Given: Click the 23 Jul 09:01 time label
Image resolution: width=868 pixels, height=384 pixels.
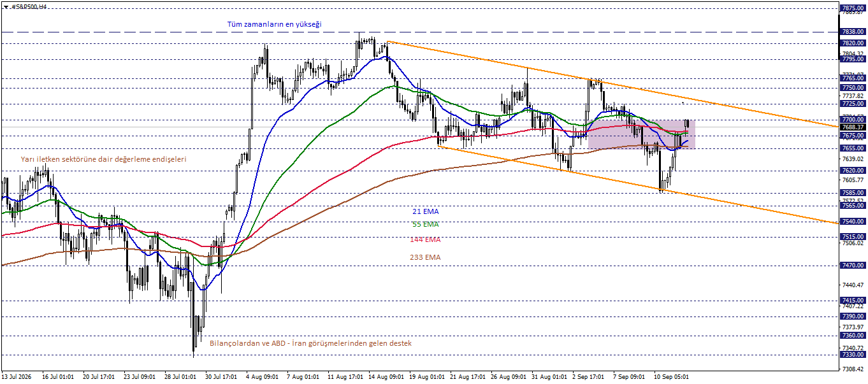Looking at the screenshot, I should click(140, 377).
